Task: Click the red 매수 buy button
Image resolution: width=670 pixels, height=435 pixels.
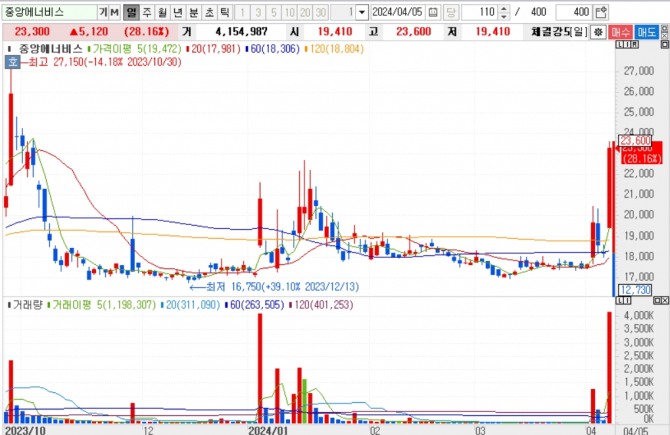Action: [x=620, y=32]
